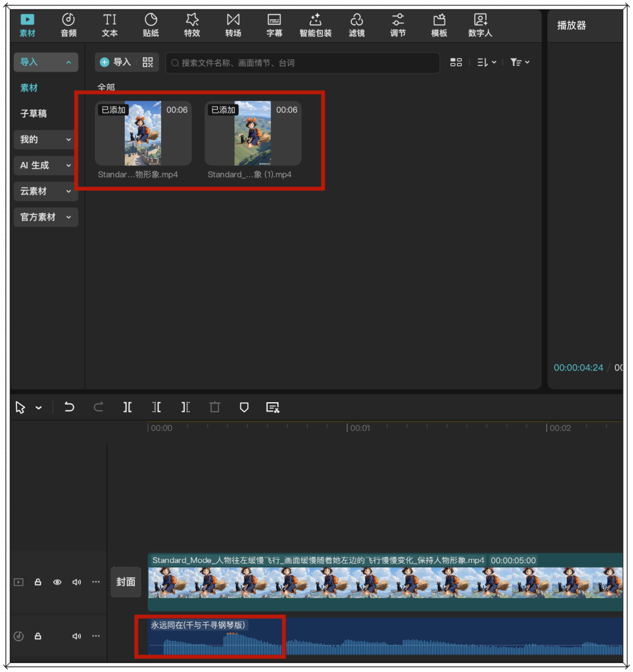Click the 封面 cover button
Screen dimensions: 633x672
[x=126, y=582]
